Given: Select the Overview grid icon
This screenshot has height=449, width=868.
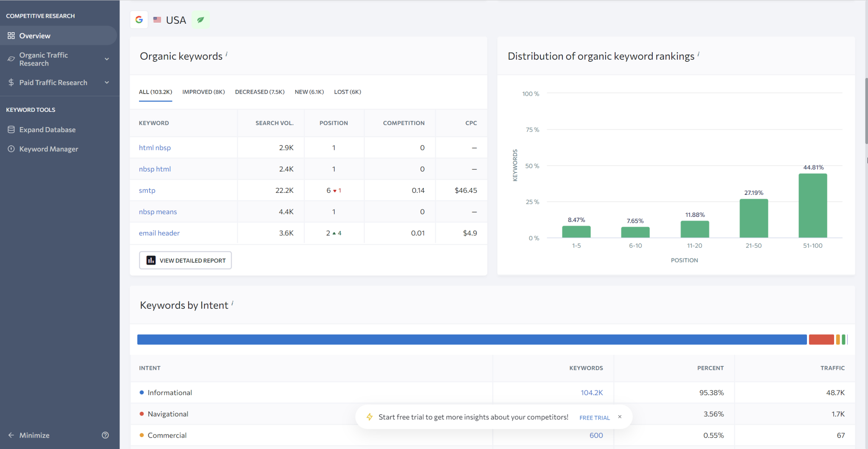Looking at the screenshot, I should (x=11, y=36).
